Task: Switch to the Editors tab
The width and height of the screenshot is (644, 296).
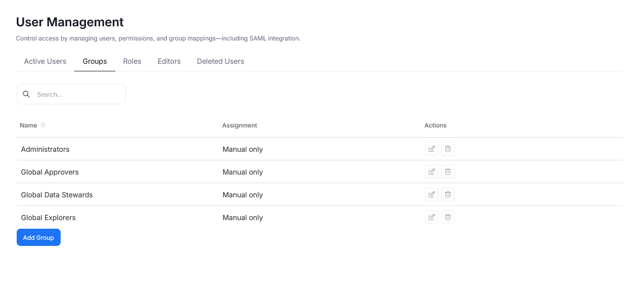Action: pyautogui.click(x=169, y=61)
